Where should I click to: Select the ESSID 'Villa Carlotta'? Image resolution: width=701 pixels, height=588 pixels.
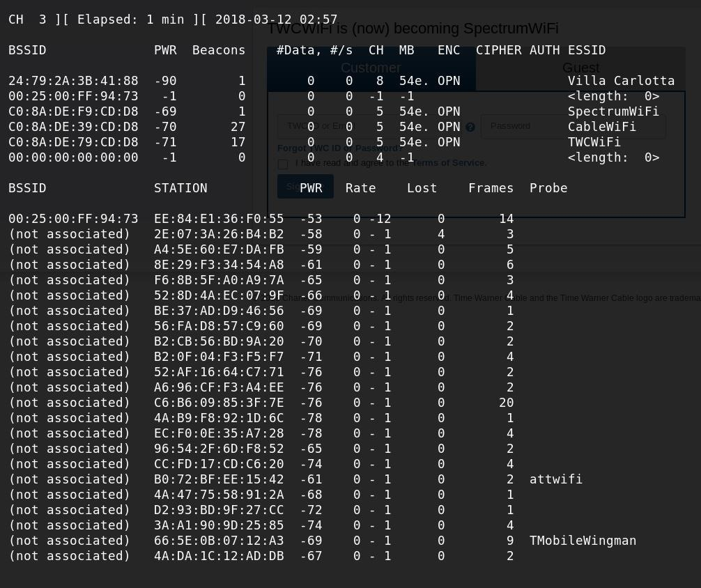(x=621, y=81)
